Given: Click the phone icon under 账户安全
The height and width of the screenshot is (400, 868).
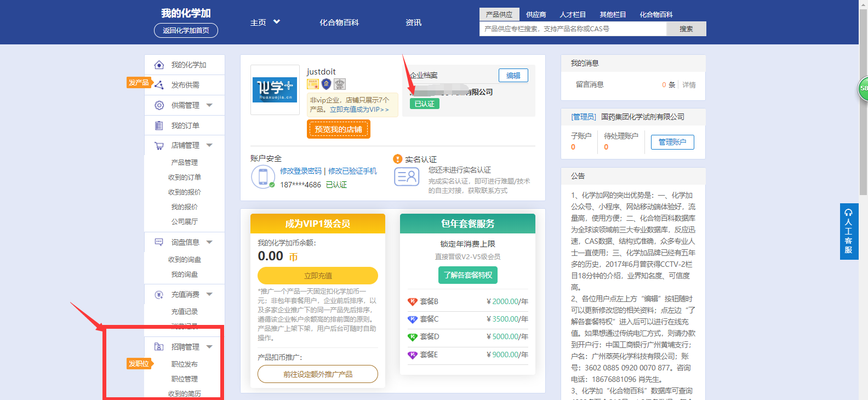Looking at the screenshot, I should (263, 177).
